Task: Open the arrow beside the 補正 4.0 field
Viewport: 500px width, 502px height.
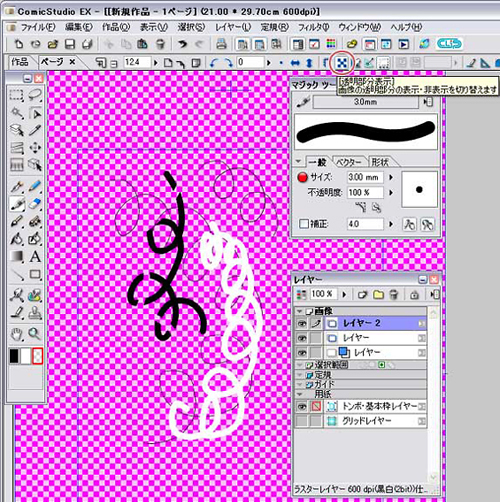Action: click(x=391, y=224)
